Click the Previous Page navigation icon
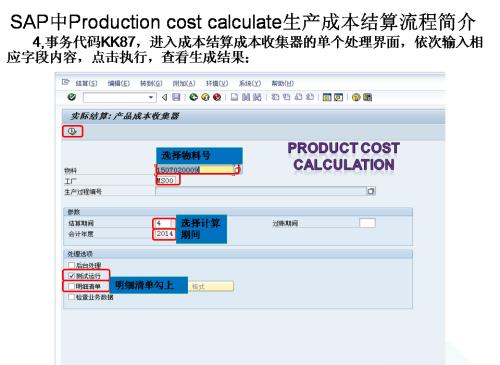Viewport: 500px width, 365px height. coord(286,97)
